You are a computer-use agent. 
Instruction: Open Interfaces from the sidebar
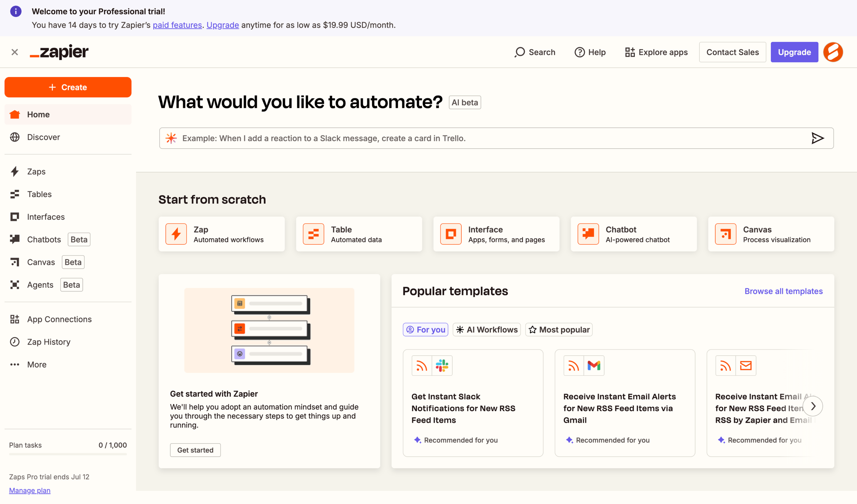68,217
